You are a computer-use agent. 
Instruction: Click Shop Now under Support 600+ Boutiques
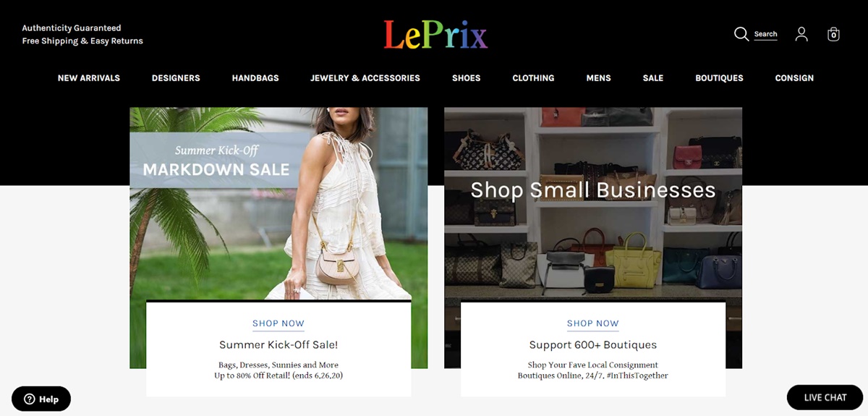(593, 323)
